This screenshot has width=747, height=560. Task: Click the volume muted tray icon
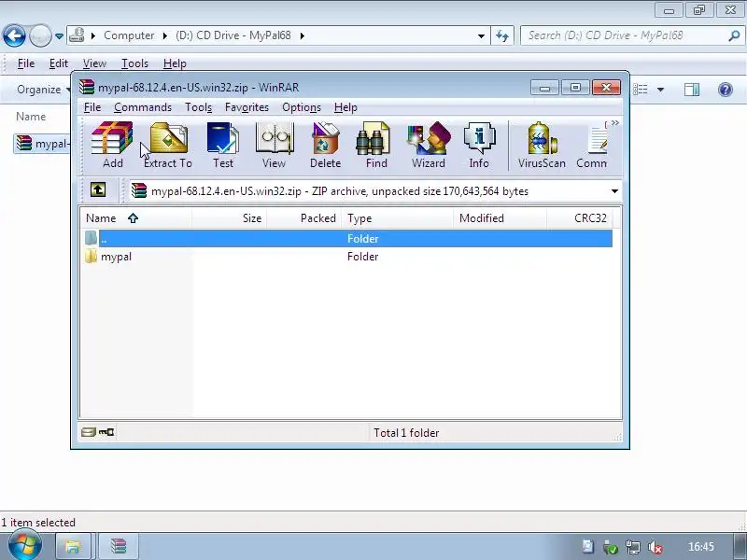click(656, 547)
